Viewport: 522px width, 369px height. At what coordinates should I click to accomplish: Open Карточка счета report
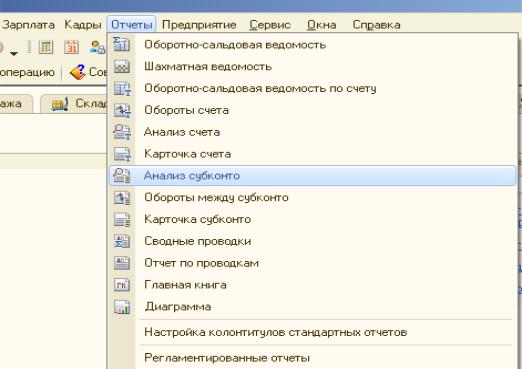(313, 154)
